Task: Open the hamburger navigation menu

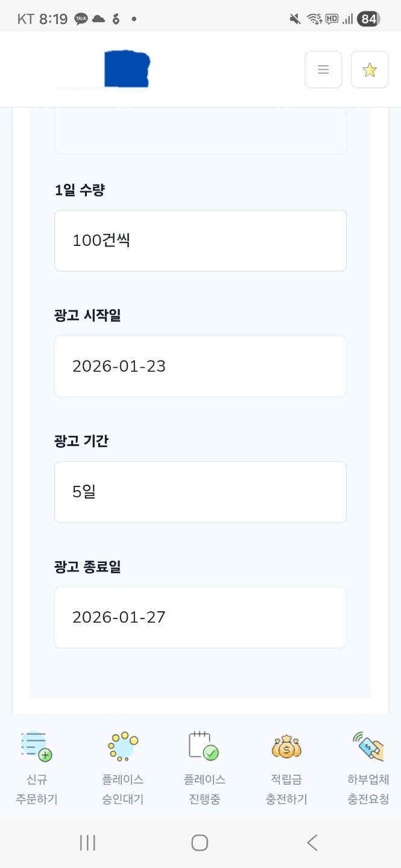Action: coord(323,69)
